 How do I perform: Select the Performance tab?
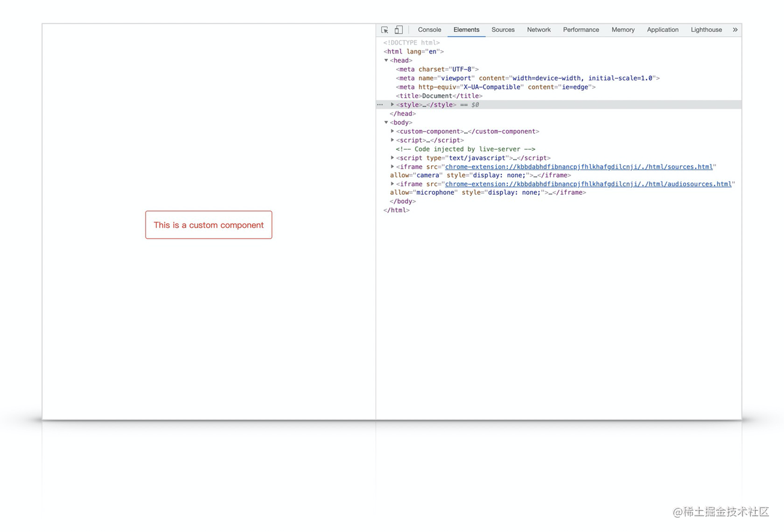click(581, 30)
